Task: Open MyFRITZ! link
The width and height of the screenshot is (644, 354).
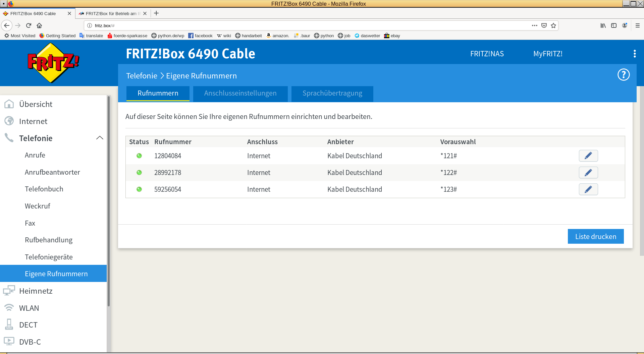Action: (x=548, y=54)
